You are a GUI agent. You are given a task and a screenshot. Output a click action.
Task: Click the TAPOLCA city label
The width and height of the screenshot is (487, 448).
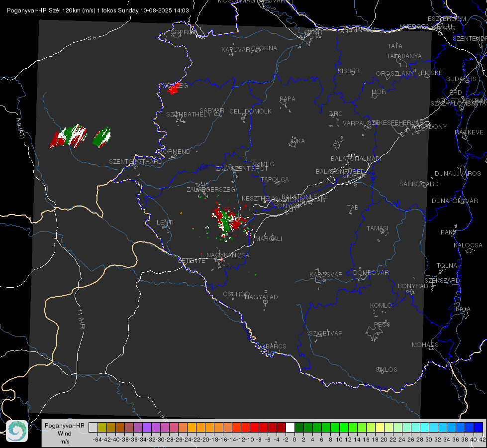pyautogui.click(x=275, y=180)
